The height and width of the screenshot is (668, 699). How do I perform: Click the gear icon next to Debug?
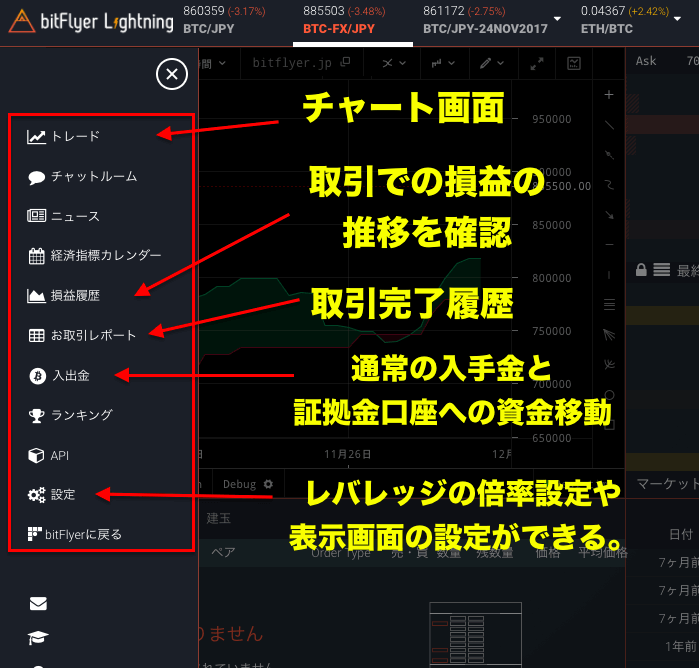click(x=268, y=484)
